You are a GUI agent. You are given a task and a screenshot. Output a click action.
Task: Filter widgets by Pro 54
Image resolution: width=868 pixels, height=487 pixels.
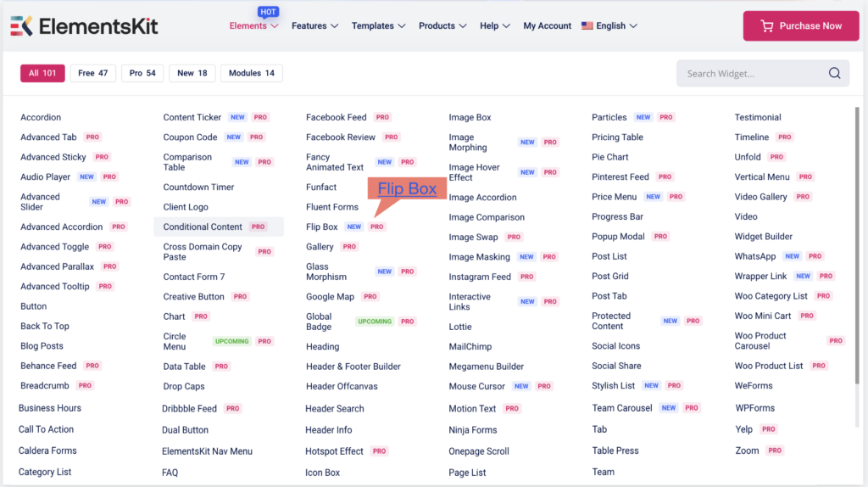tap(142, 73)
